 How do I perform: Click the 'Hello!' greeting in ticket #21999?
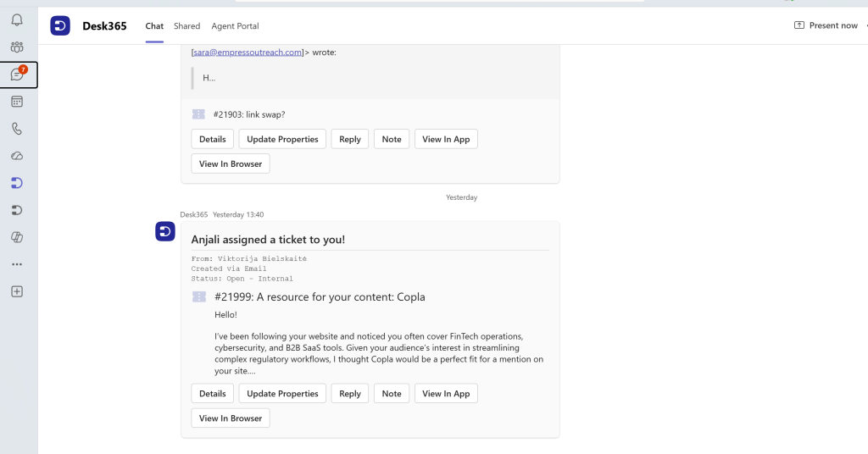point(225,314)
